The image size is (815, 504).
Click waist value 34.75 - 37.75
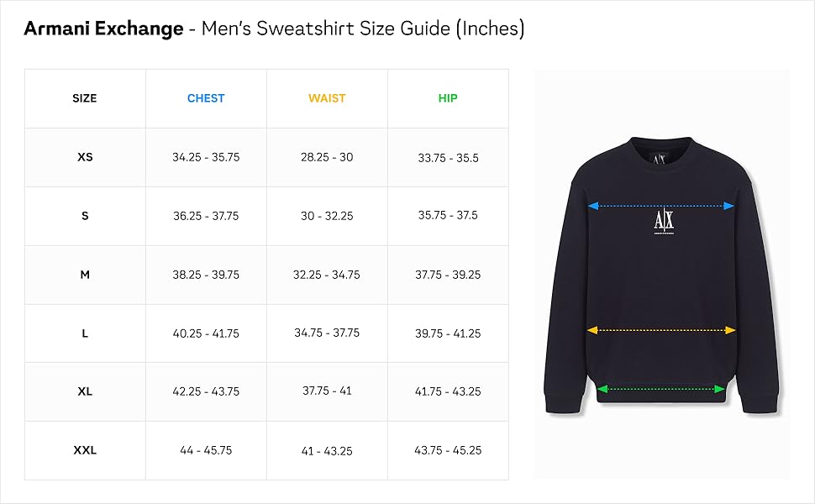click(327, 333)
